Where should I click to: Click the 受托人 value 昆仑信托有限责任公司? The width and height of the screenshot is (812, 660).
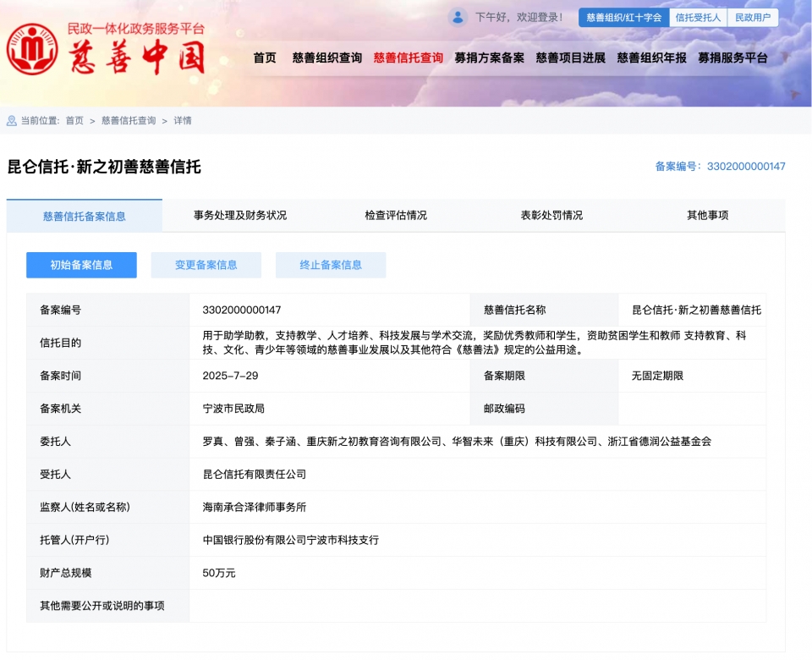pos(255,474)
